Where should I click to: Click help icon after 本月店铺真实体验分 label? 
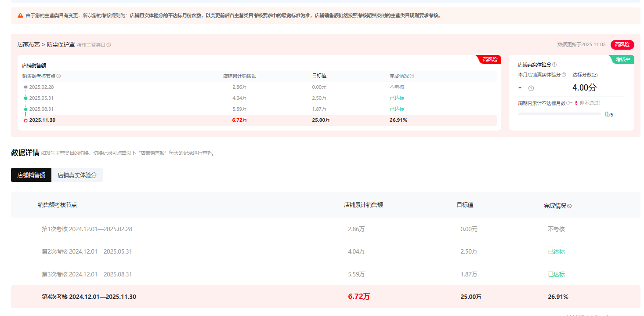(564, 75)
